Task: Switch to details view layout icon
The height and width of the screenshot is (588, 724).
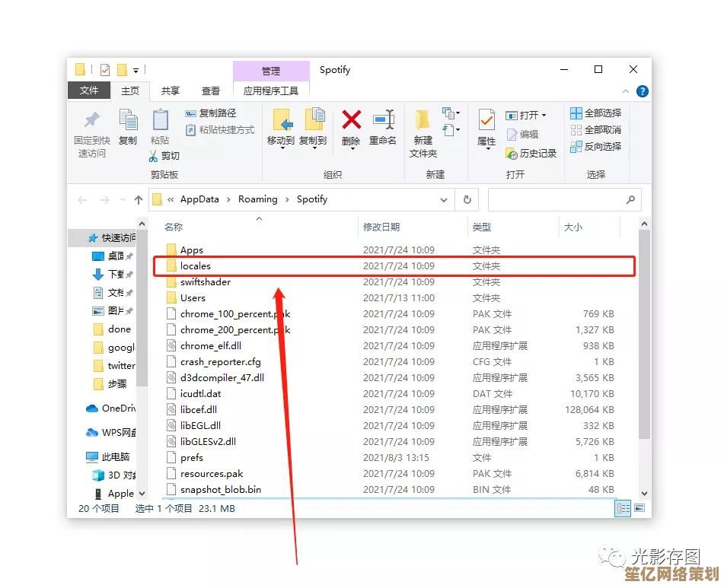Action: pos(623,508)
